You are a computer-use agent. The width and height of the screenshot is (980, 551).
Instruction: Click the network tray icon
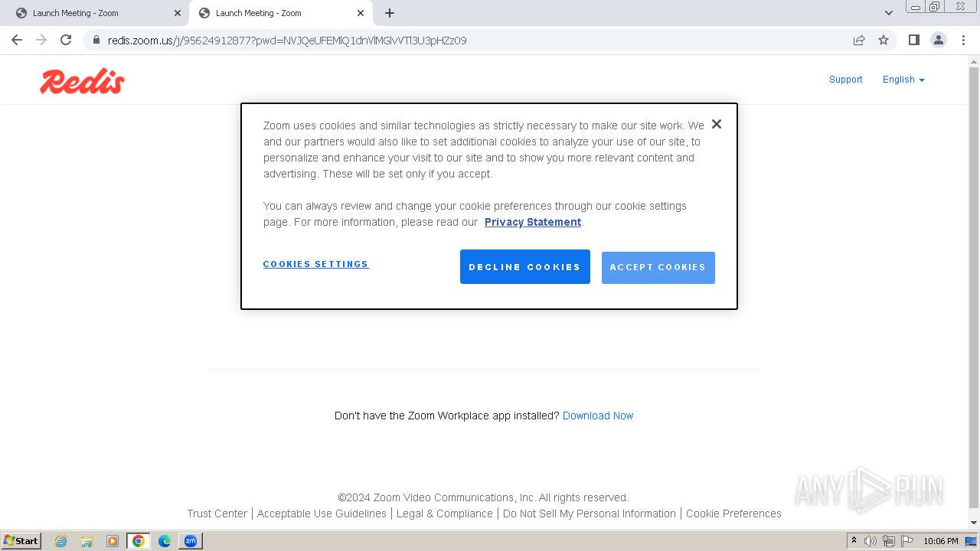(x=889, y=541)
